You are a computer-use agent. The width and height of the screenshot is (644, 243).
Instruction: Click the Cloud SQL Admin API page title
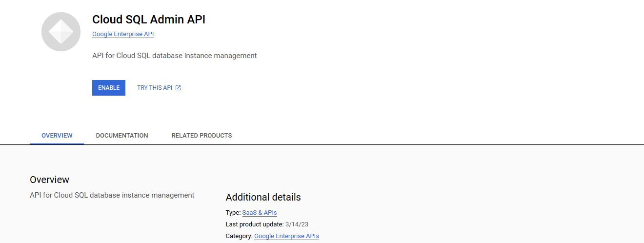pyautogui.click(x=149, y=20)
